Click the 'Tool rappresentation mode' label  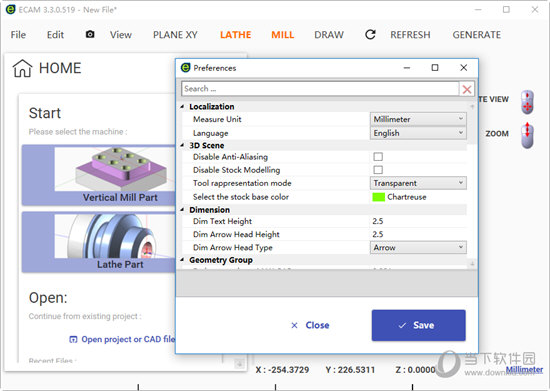point(242,183)
